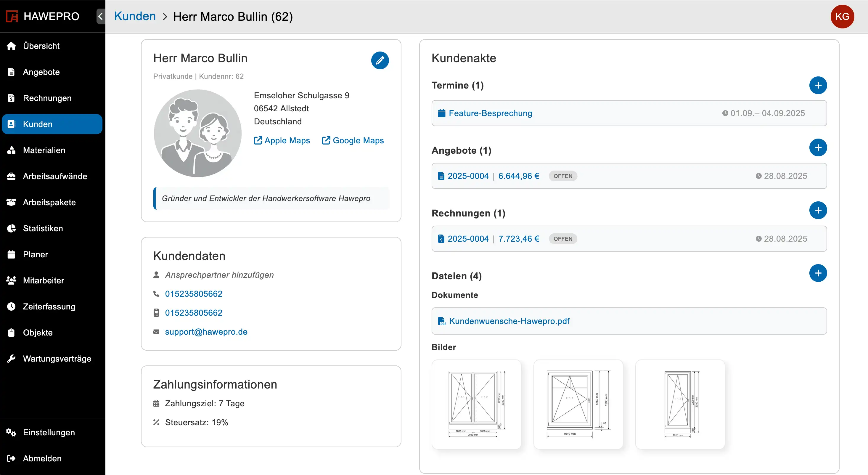Click the calendar icon of Feature-Besprechung
The image size is (868, 475).
pyautogui.click(x=441, y=113)
